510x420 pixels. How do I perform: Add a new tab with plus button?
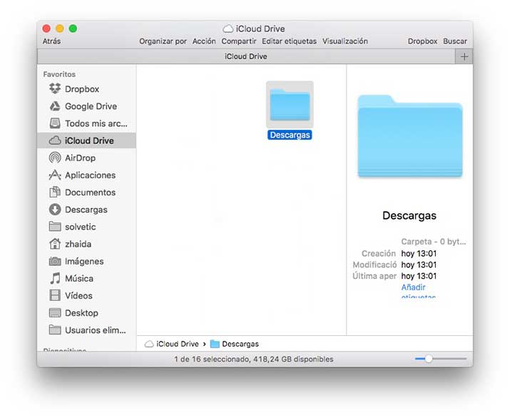click(464, 56)
